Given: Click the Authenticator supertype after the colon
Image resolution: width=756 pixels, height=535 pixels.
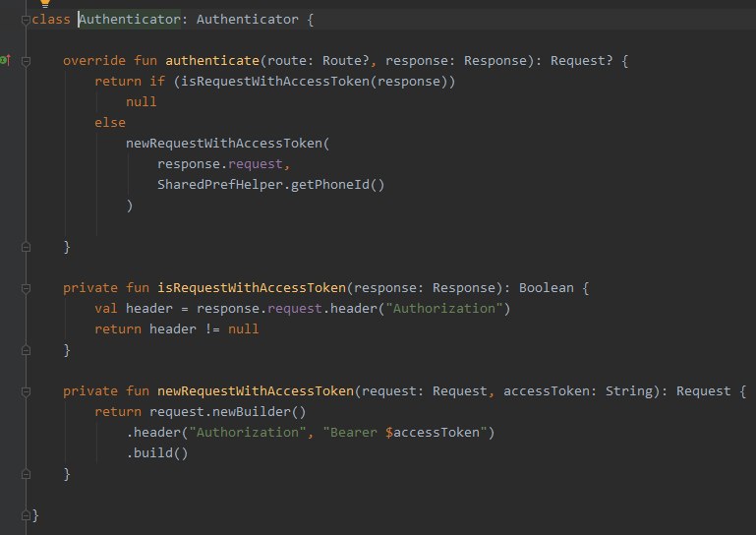Looking at the screenshot, I should (248, 20).
